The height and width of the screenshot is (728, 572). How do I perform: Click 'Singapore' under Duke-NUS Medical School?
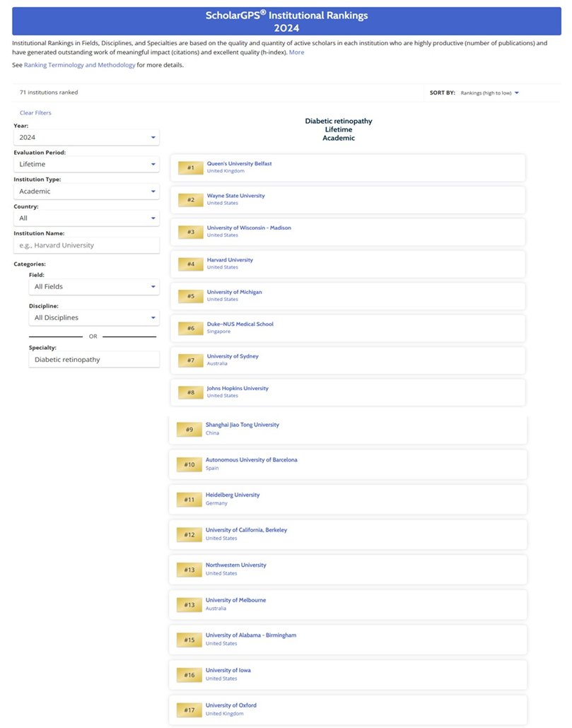[x=218, y=331]
